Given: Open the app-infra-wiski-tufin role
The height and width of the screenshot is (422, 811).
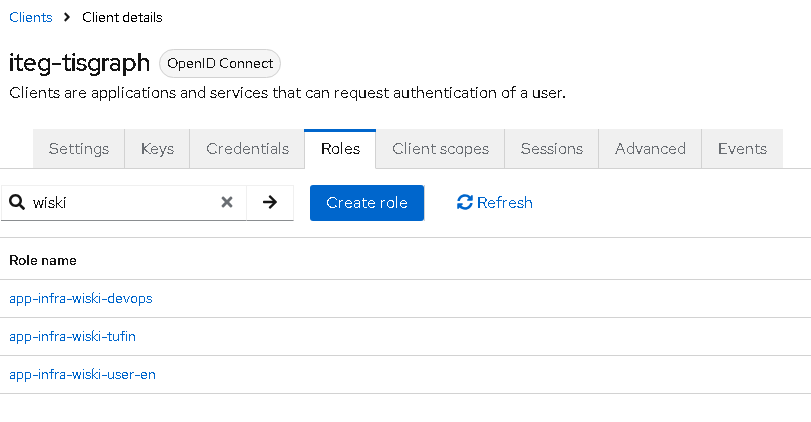Looking at the screenshot, I should coord(72,336).
